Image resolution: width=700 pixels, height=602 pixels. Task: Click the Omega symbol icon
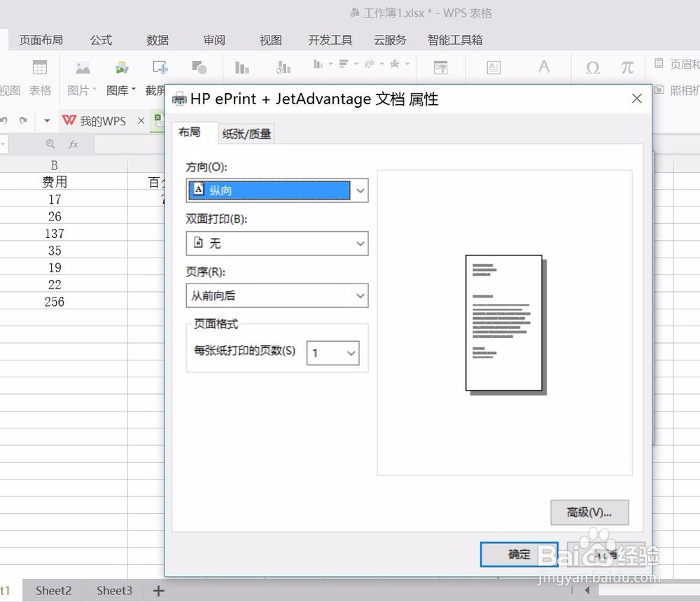[592, 68]
